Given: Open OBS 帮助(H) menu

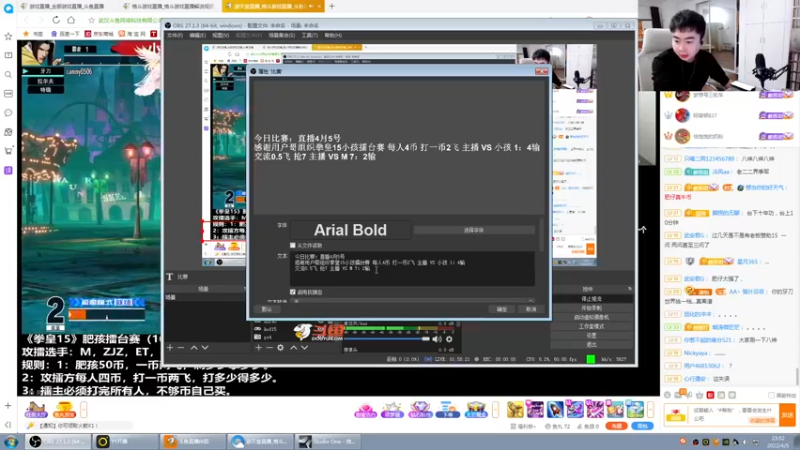Looking at the screenshot, I should coord(333,35).
